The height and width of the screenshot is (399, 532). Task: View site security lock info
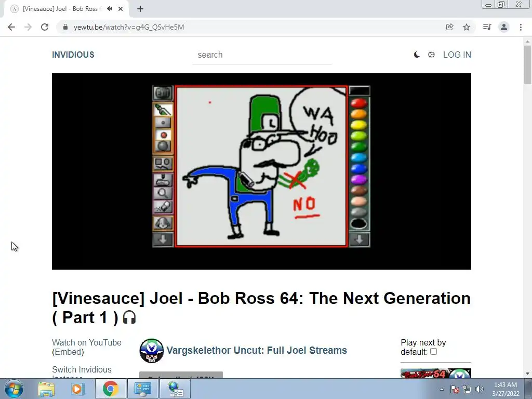[65, 27]
